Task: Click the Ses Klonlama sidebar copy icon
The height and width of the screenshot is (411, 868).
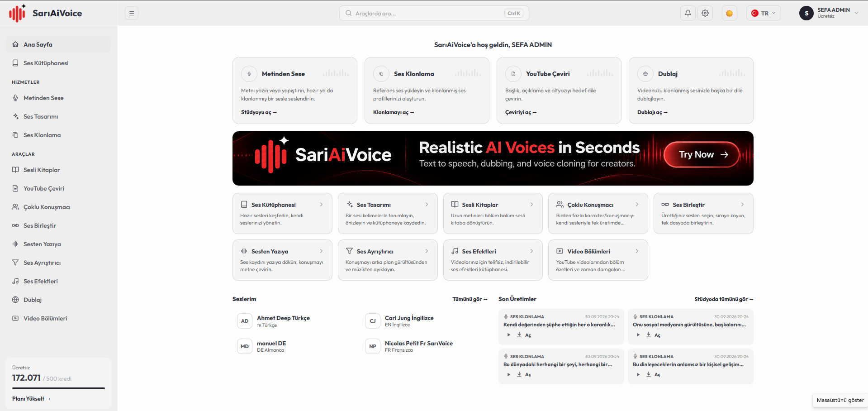Action: pyautogui.click(x=15, y=135)
